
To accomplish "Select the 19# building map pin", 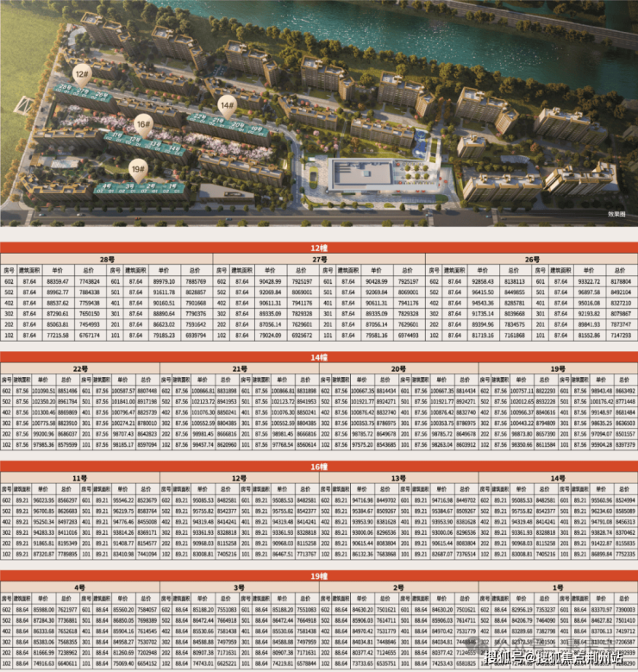I will click(138, 169).
